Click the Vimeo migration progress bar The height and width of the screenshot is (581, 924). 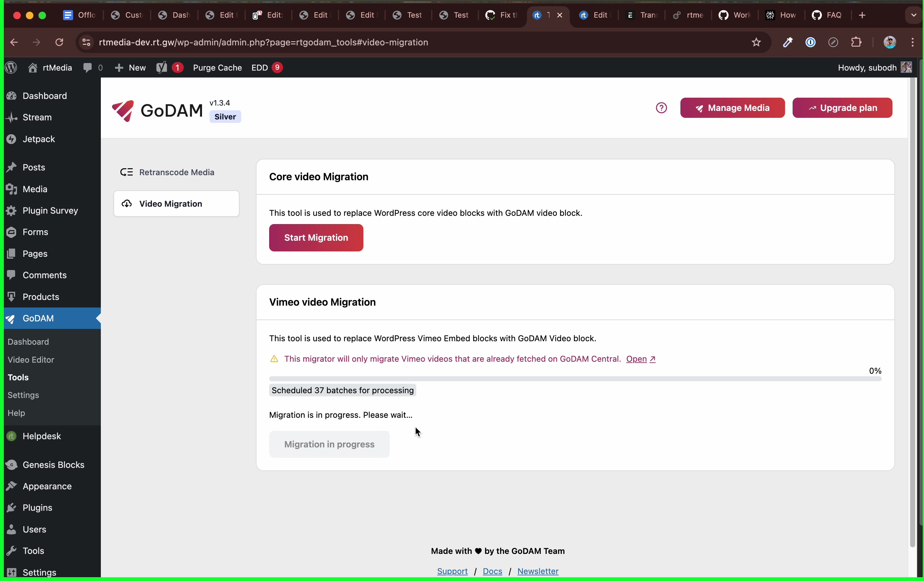pyautogui.click(x=575, y=379)
